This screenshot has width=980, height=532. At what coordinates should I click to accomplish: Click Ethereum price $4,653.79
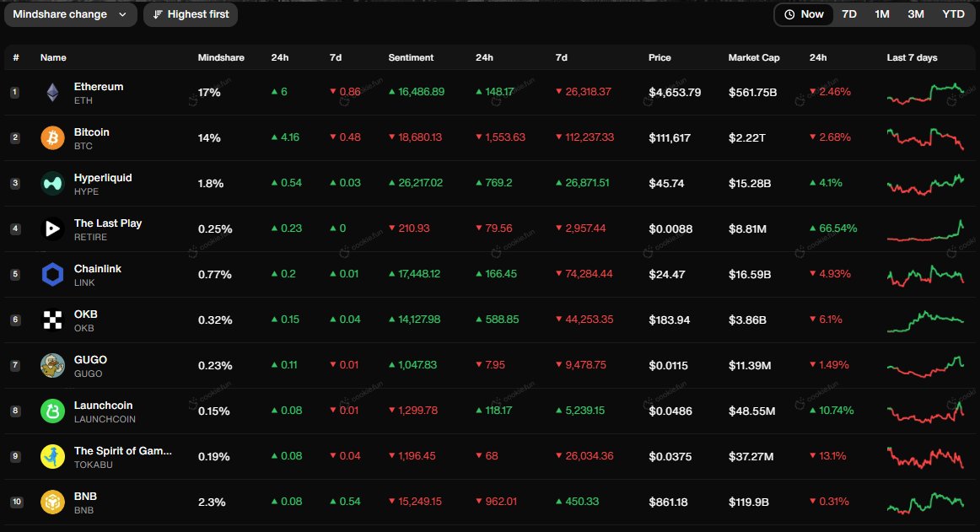(x=675, y=93)
